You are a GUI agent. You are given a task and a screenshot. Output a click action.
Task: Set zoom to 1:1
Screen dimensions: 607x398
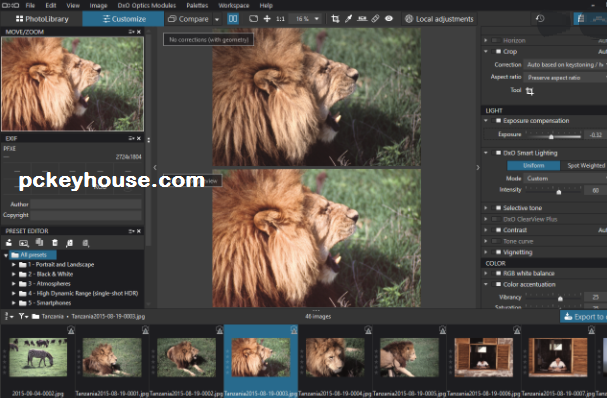click(280, 19)
